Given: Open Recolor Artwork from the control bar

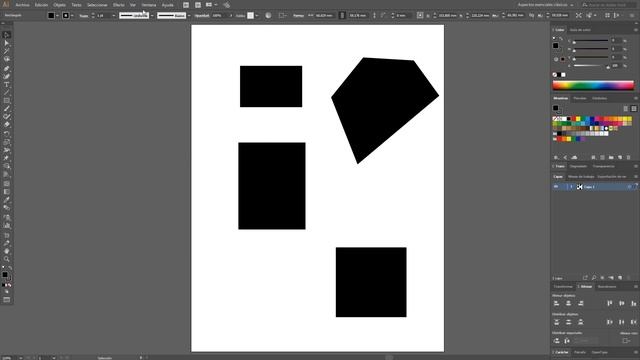Looking at the screenshot, I should (x=268, y=16).
